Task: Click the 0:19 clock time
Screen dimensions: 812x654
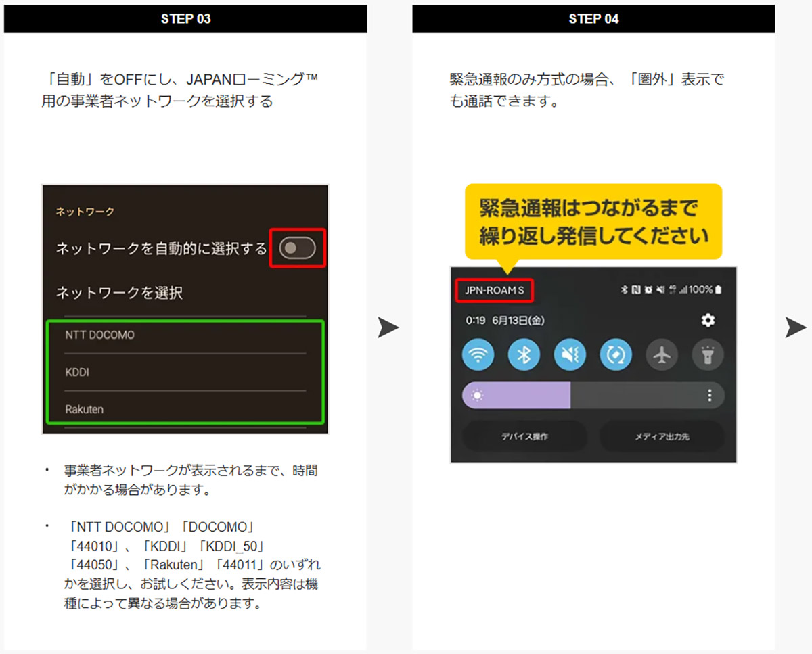Action: 476,321
